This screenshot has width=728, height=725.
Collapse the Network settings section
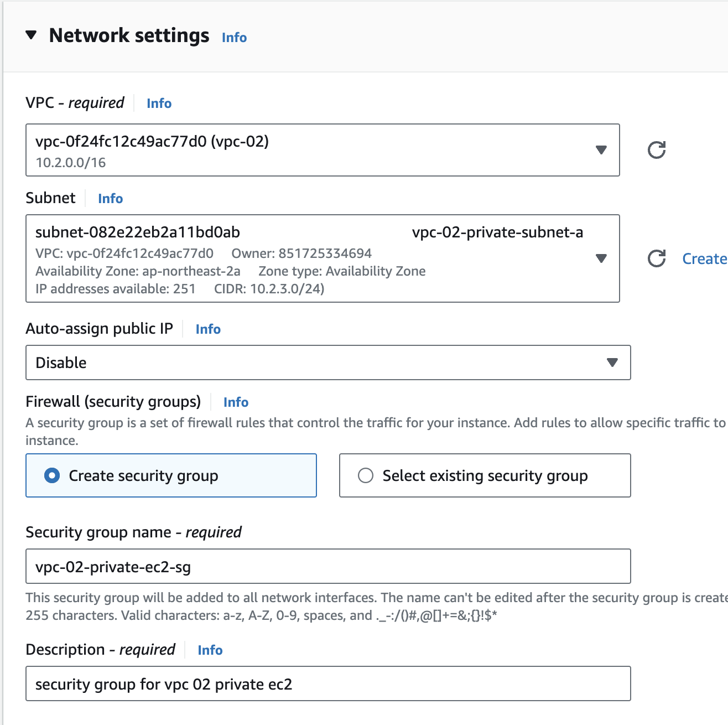pyautogui.click(x=31, y=35)
